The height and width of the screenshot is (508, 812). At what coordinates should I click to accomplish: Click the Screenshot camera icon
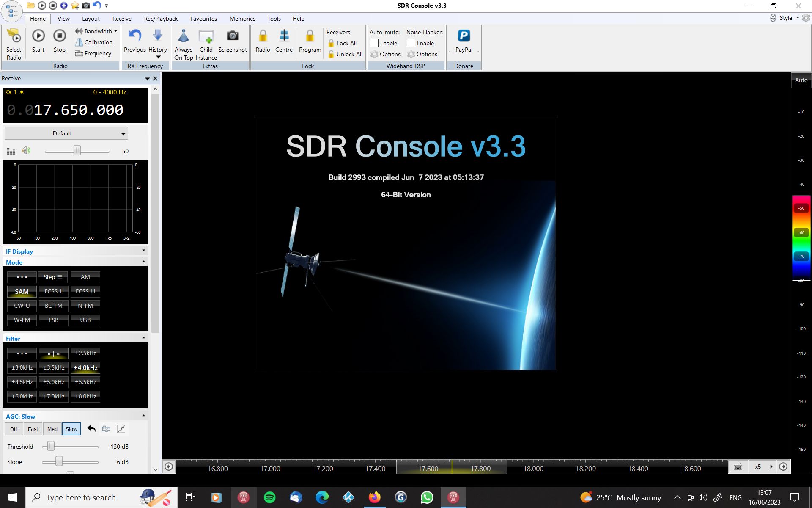tap(232, 36)
